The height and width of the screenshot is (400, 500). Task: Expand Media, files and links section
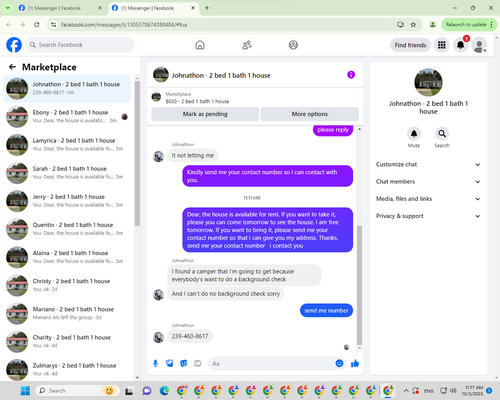click(428, 199)
